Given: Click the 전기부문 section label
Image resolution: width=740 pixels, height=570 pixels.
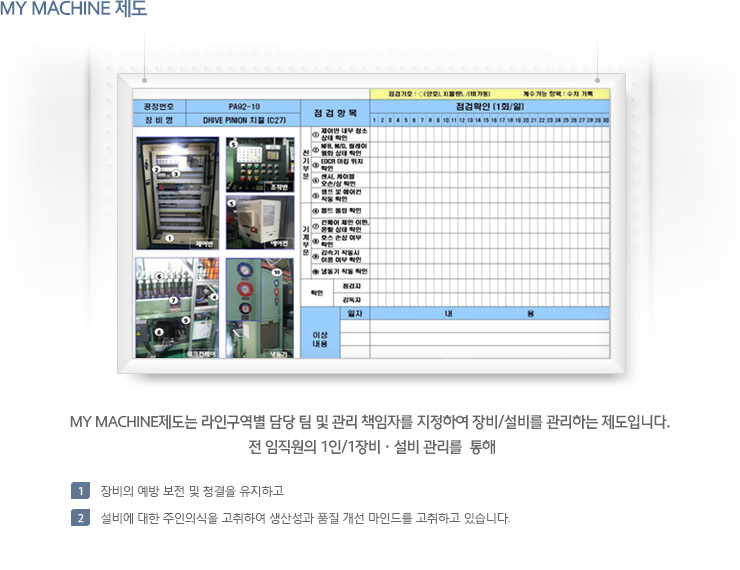Looking at the screenshot, I should point(306,165).
